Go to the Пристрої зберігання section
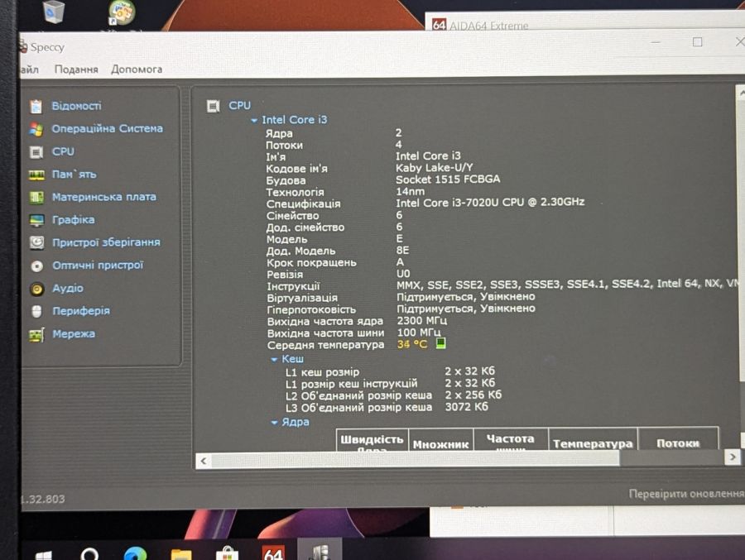Image resolution: width=745 pixels, height=560 pixels. point(107,242)
